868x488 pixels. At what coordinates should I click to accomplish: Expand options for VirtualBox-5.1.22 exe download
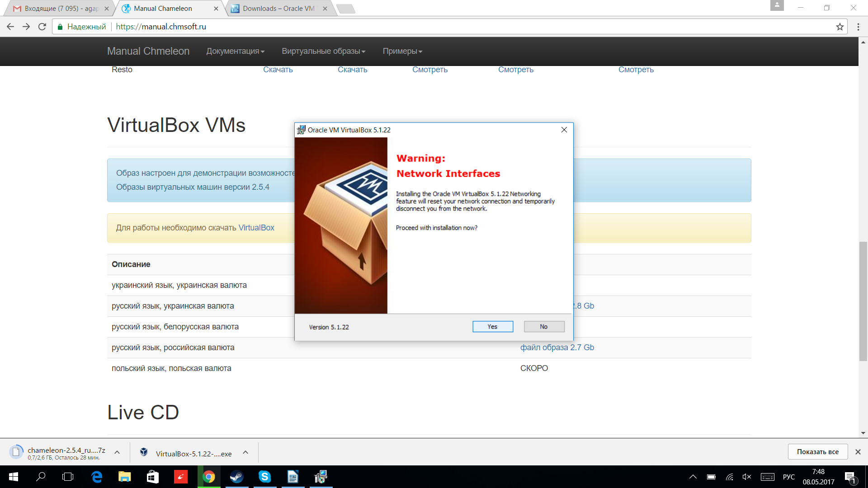[x=245, y=452]
